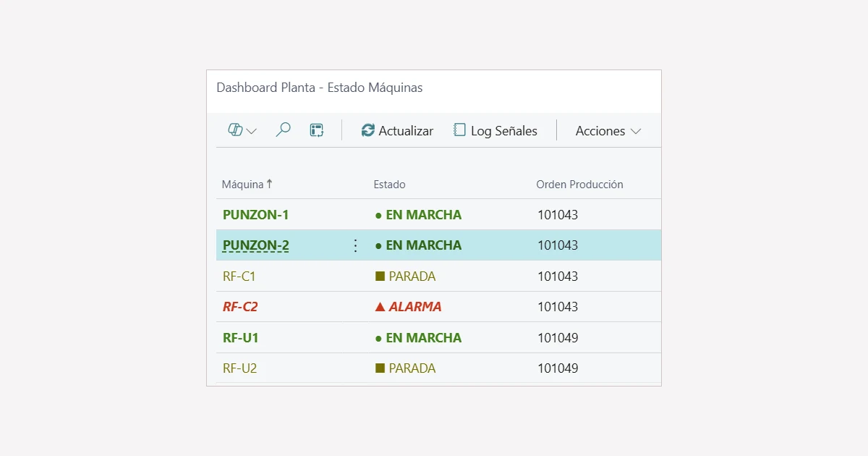Screen dimensions: 868x456
Task: Expand the Acciones menu
Action: (608, 130)
